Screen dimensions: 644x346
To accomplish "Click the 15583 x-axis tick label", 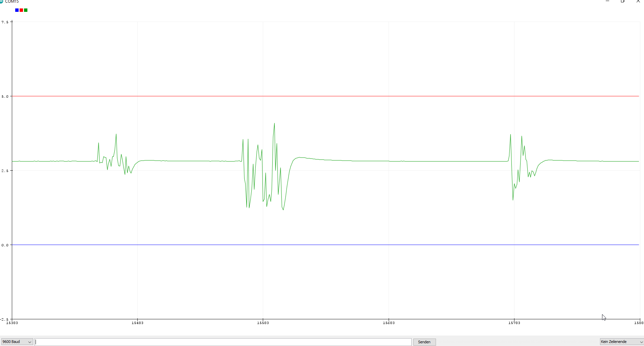I will click(263, 323).
